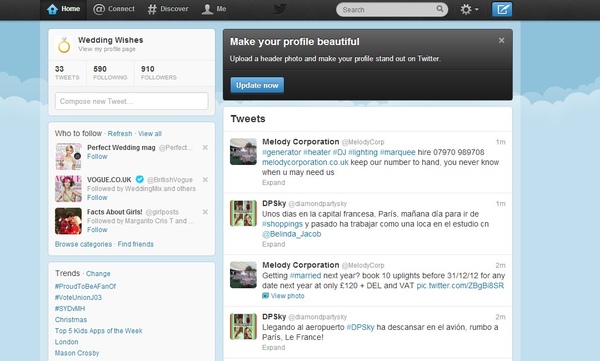Dismiss the Perfect Wedding mag suggestion
This screenshot has width=600, height=361.
(x=205, y=147)
